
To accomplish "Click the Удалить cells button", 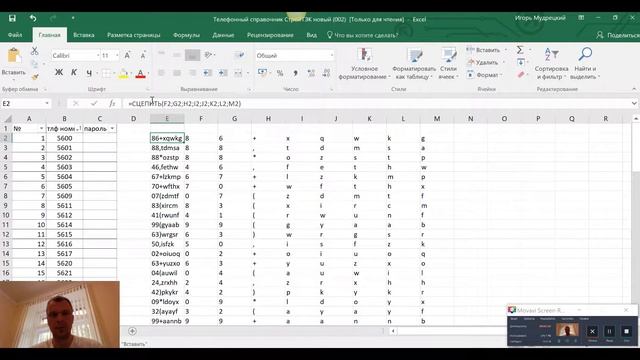I will (x=483, y=62).
